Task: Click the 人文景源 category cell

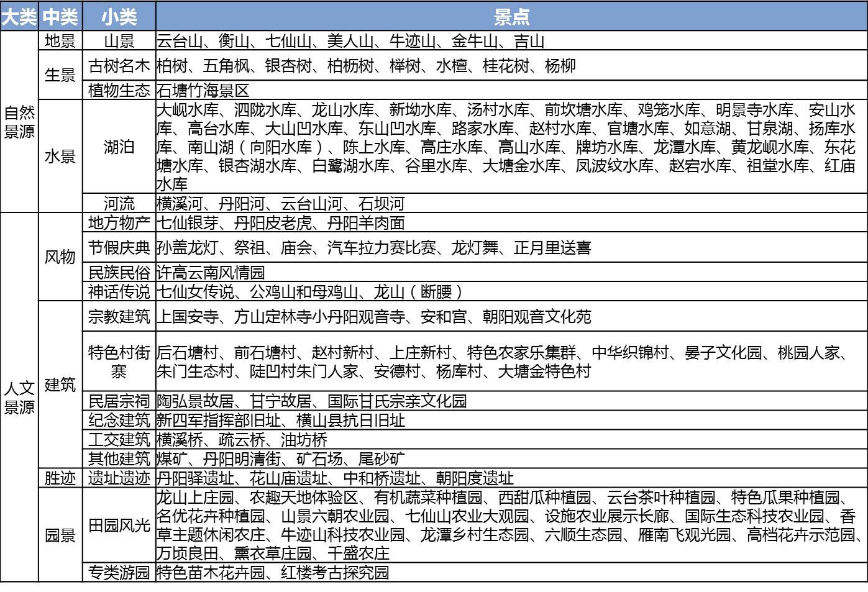Action: (19, 398)
